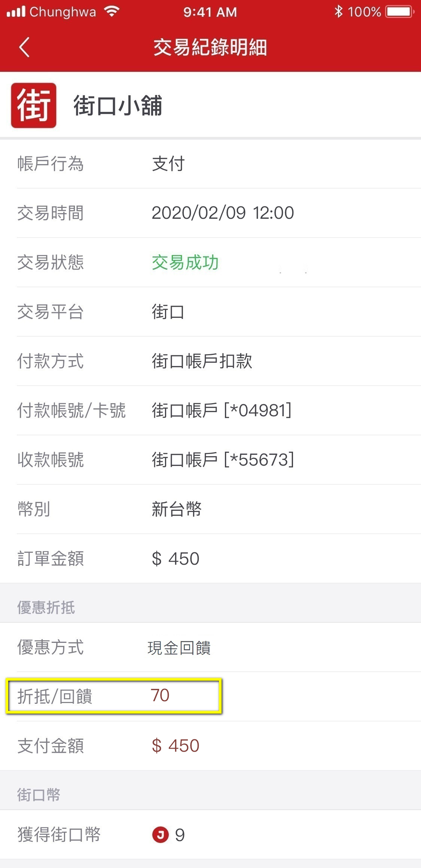
Task: Tap the battery indicator icon
Action: click(400, 12)
